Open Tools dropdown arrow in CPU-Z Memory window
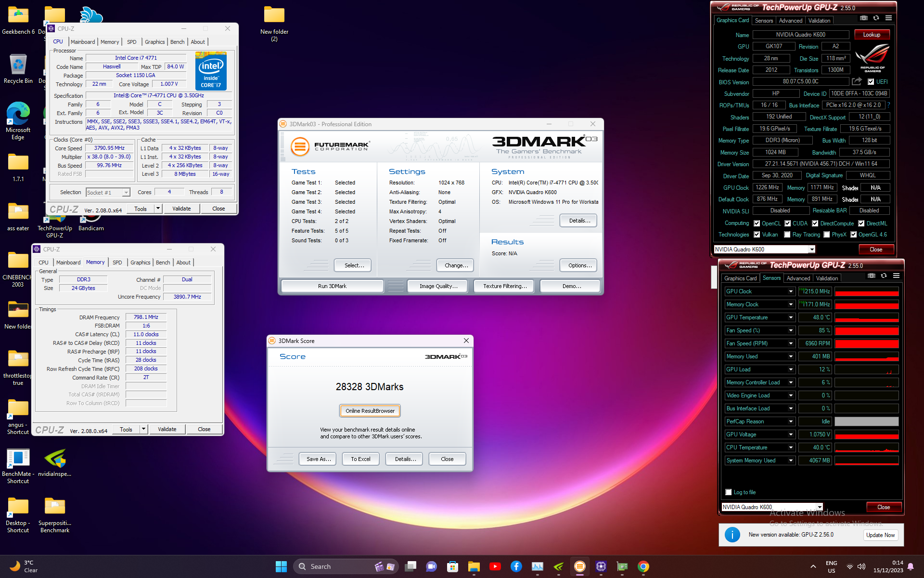Image resolution: width=924 pixels, height=578 pixels. [143, 429]
